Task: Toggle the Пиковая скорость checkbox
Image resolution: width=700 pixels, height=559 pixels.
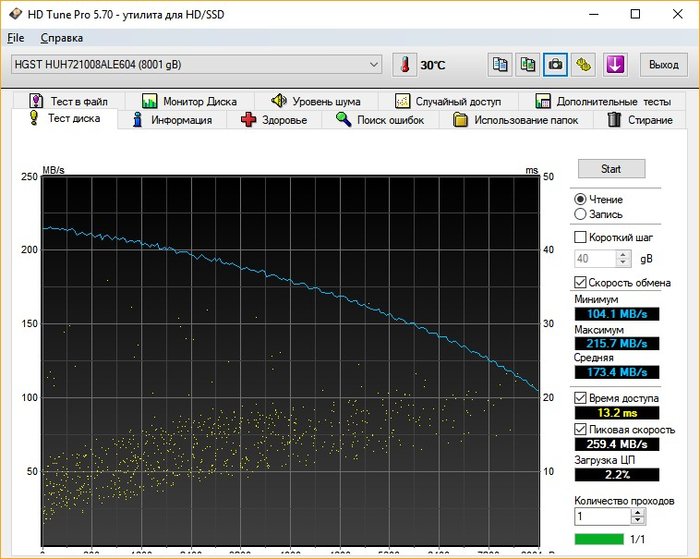Action: tap(580, 430)
